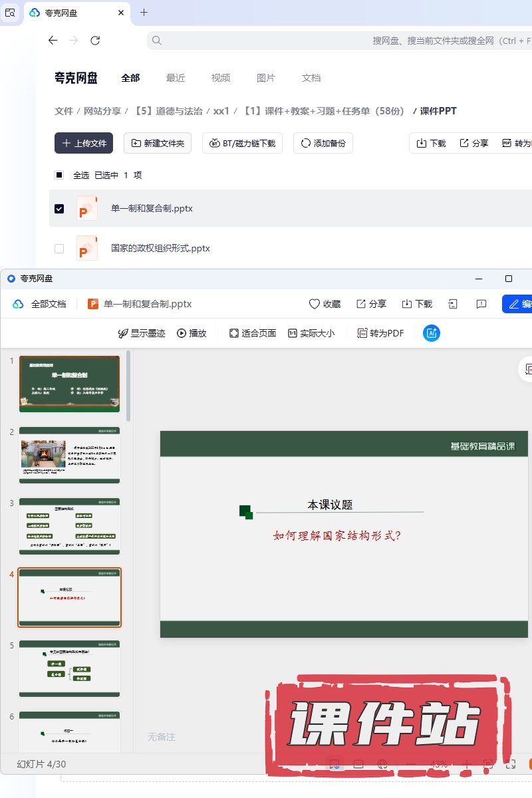Click the 上传文件 upload button
532x798 pixels.
[x=84, y=143]
